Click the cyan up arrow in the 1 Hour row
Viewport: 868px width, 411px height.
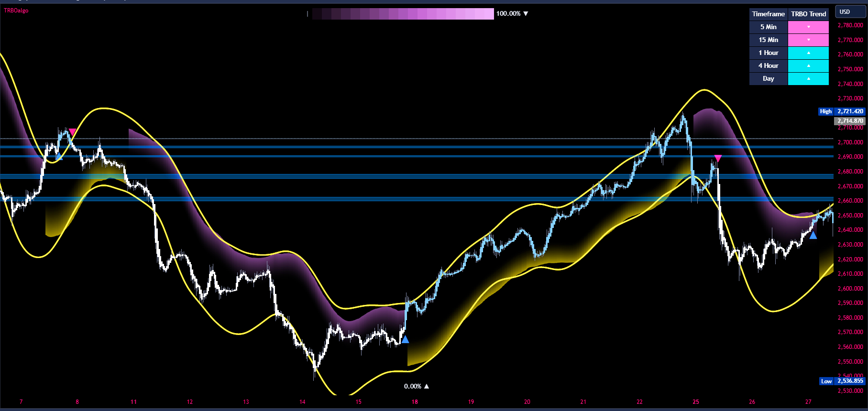point(809,53)
